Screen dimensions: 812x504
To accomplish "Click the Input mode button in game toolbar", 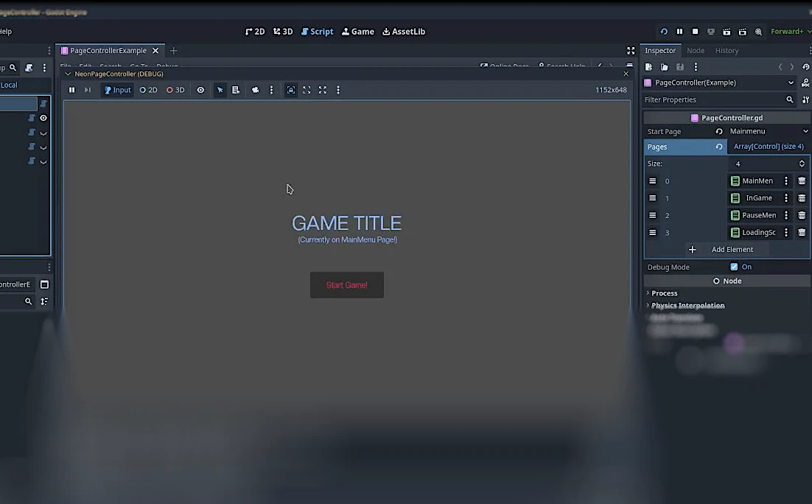I will pos(117,90).
